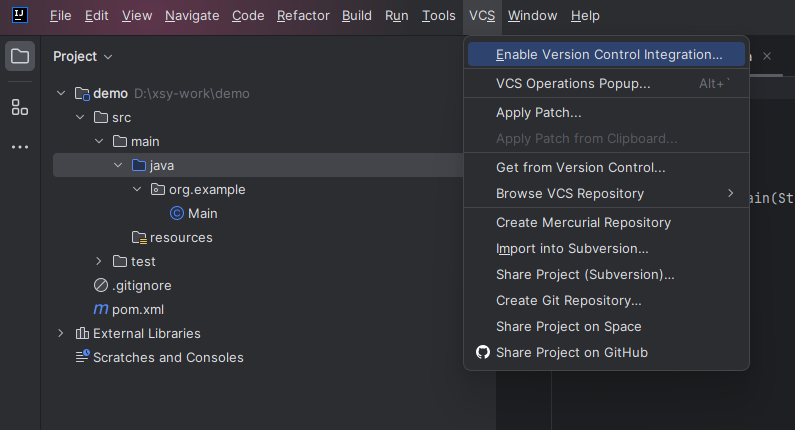Image resolution: width=795 pixels, height=430 pixels.
Task: Open the Project tool window folder icon
Action: click(20, 56)
